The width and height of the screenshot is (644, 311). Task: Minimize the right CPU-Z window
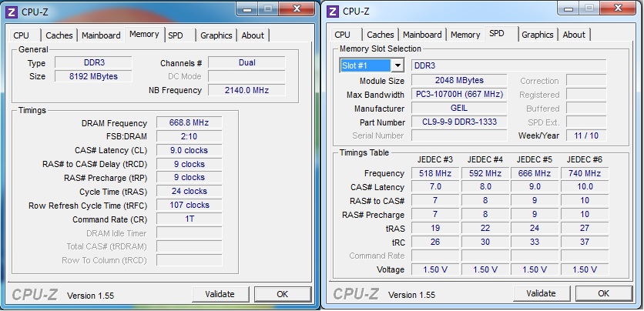(569, 8)
